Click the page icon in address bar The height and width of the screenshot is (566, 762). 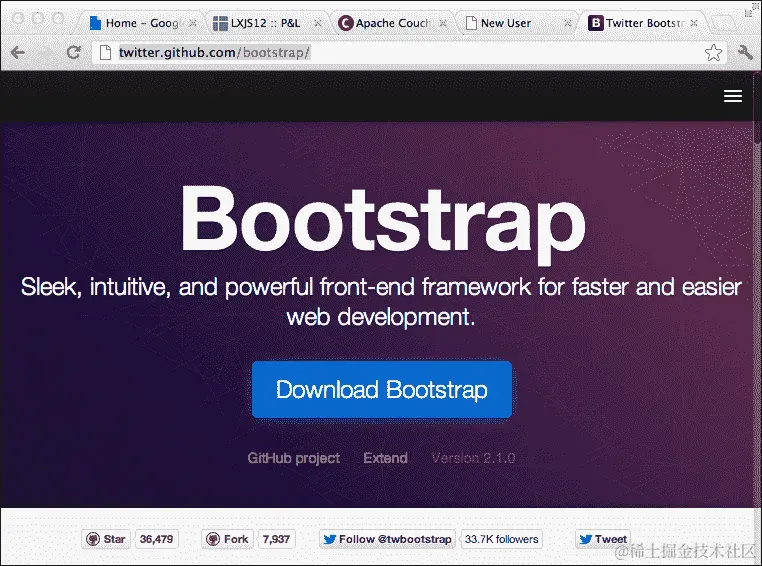point(105,52)
